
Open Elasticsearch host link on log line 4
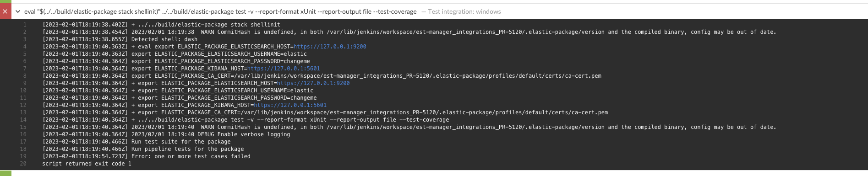330,47
